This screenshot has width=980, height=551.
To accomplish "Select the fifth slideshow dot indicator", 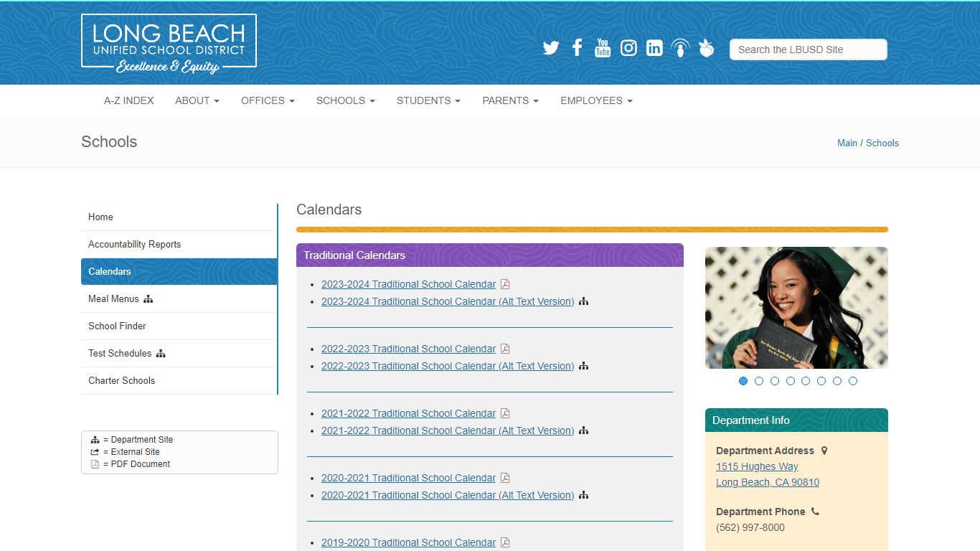I will (806, 381).
